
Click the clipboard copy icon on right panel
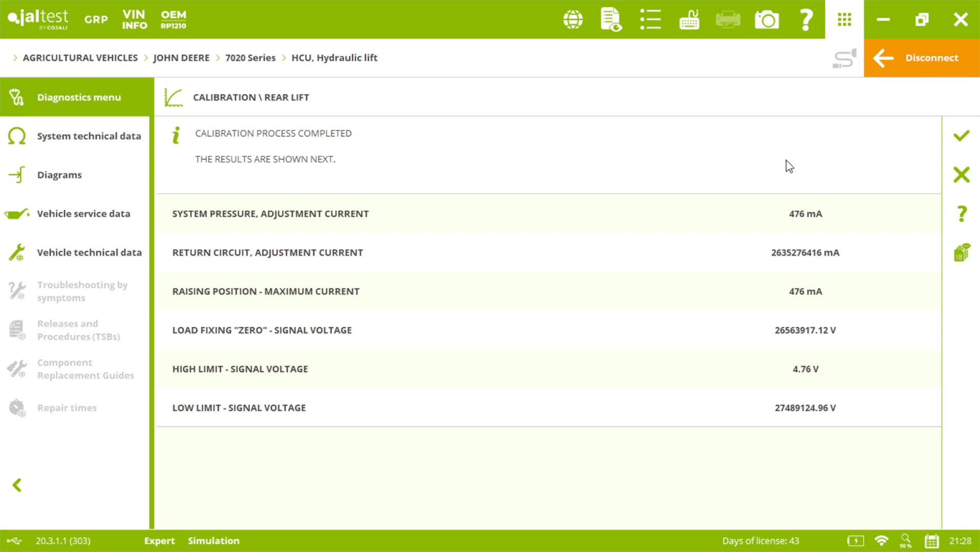click(x=961, y=252)
